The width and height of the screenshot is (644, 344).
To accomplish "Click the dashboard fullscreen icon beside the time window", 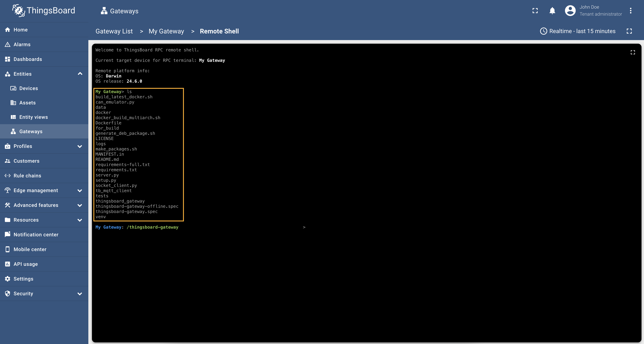I will point(629,31).
